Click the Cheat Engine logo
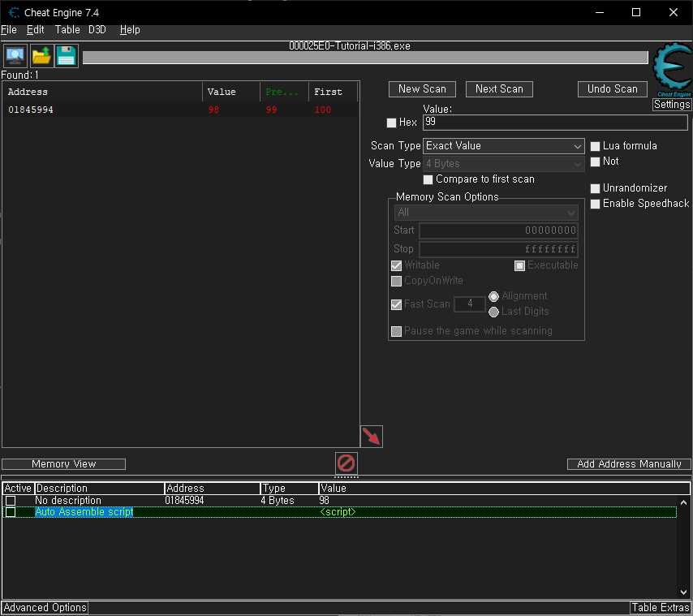The image size is (693, 616). point(672,69)
